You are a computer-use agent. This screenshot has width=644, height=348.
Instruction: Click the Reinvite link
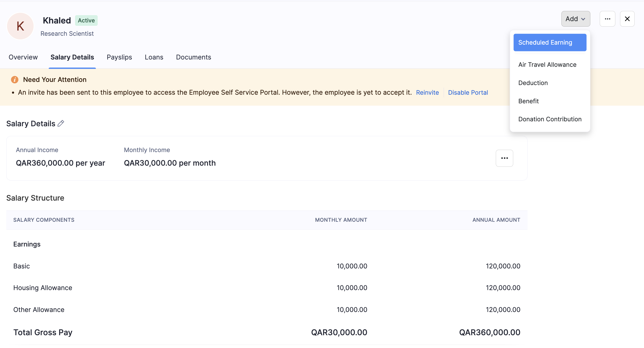tap(427, 92)
